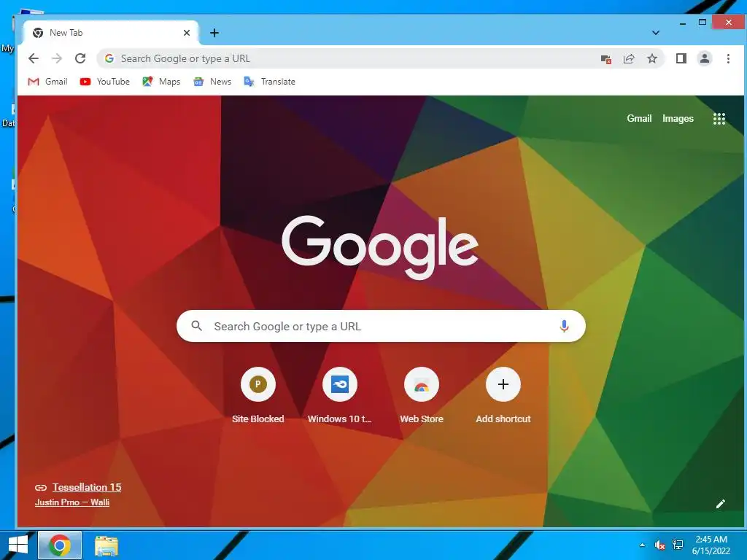Viewport: 747px width, 560px height.
Task: Click the forward navigation arrow
Action: (x=57, y=58)
